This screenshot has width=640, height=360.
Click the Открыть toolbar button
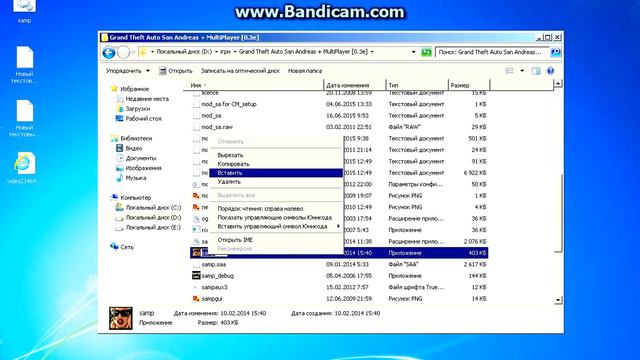pos(176,71)
